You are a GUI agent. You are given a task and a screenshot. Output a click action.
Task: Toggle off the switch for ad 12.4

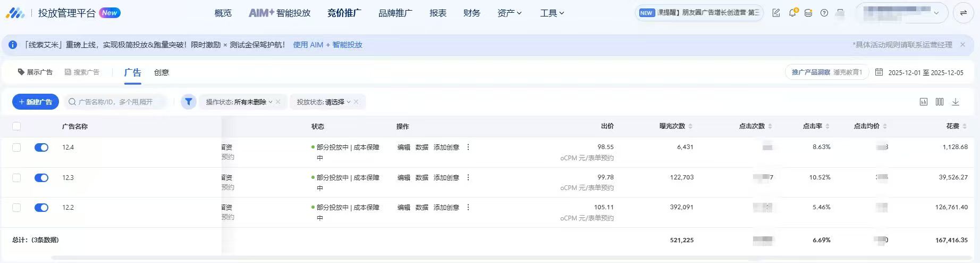tap(41, 147)
